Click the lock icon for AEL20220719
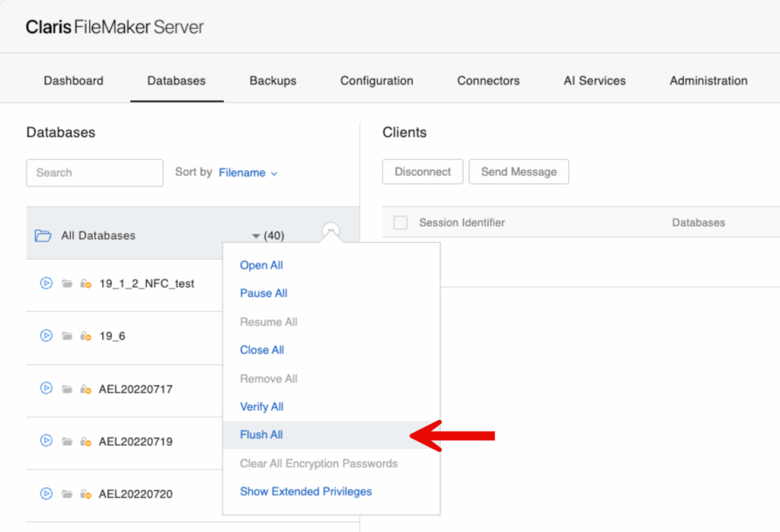 coord(86,441)
